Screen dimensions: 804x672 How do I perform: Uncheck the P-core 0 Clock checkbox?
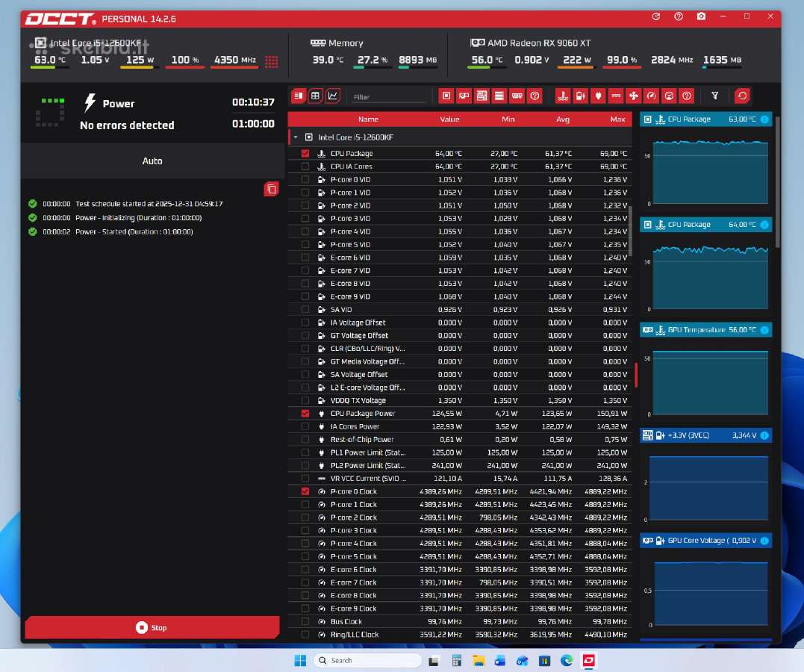pyautogui.click(x=305, y=491)
